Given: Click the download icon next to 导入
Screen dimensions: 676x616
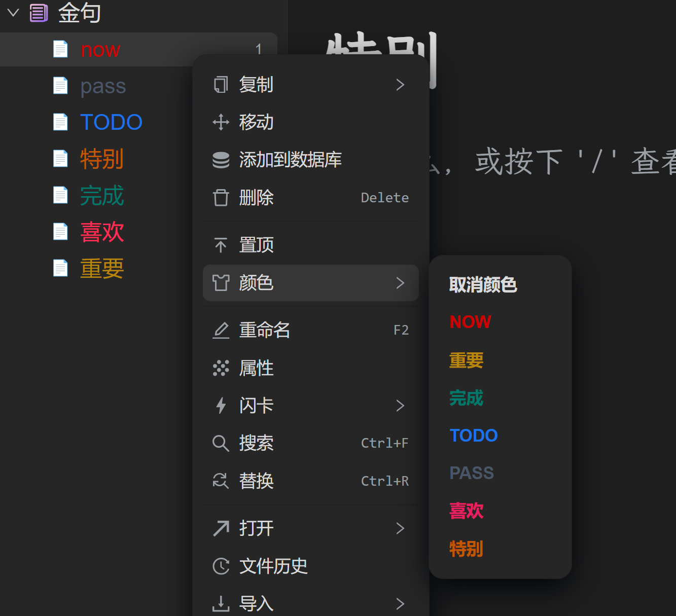Looking at the screenshot, I should point(221,604).
